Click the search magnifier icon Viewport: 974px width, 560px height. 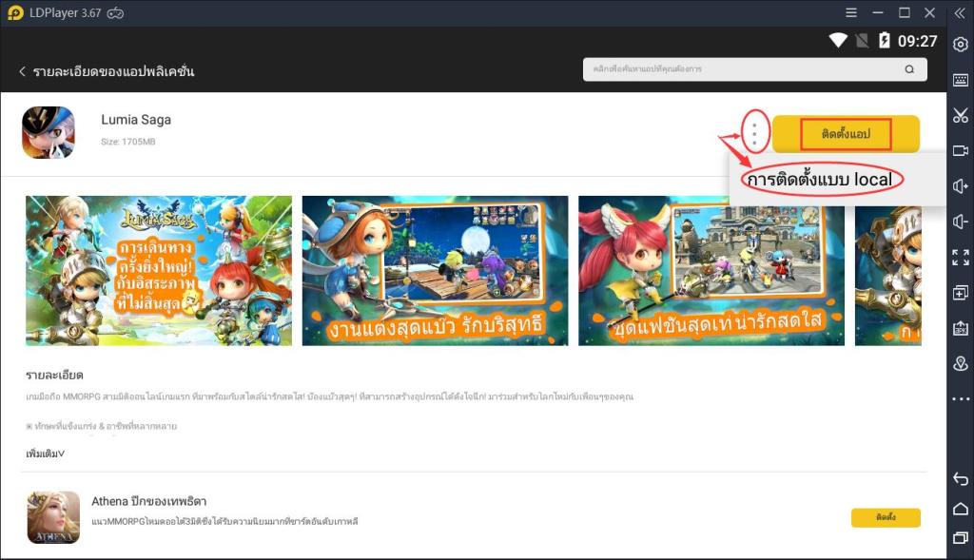[909, 68]
